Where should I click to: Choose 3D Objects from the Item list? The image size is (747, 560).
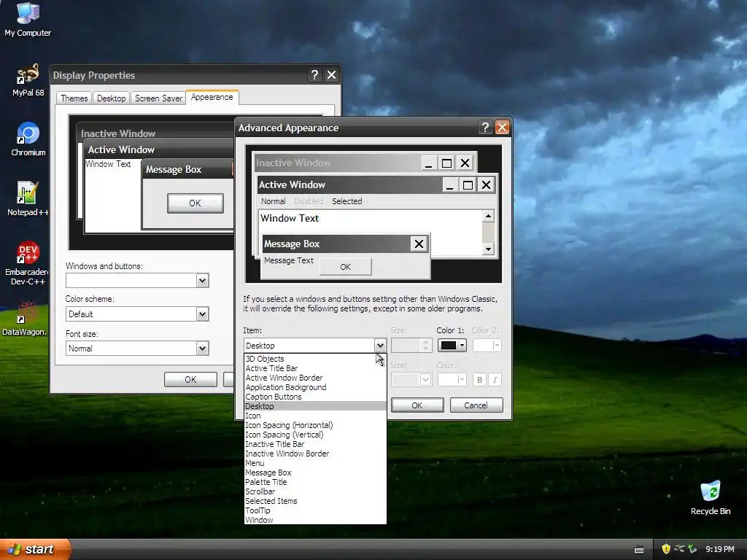tap(315, 359)
